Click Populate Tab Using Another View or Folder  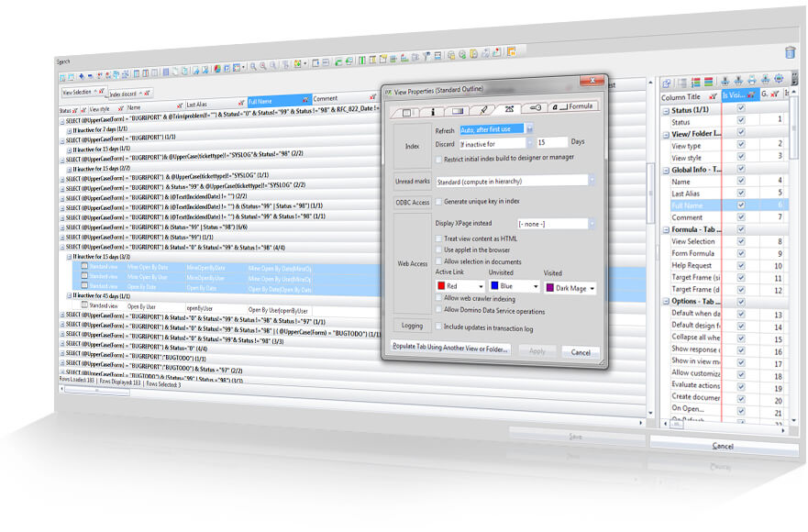click(450, 348)
